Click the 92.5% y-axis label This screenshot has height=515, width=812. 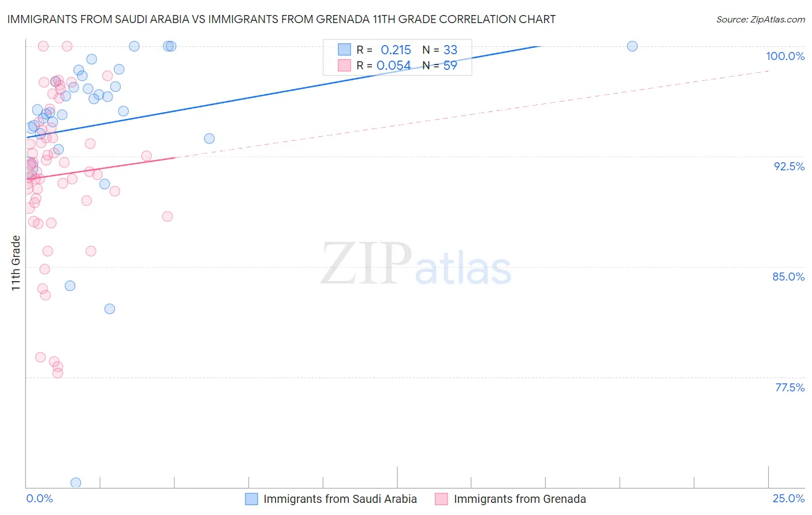[x=789, y=166]
